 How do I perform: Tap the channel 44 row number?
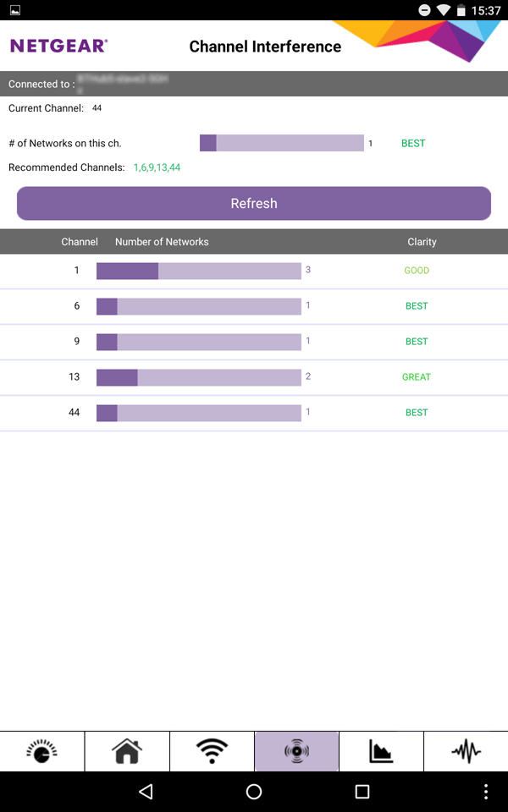tap(75, 413)
